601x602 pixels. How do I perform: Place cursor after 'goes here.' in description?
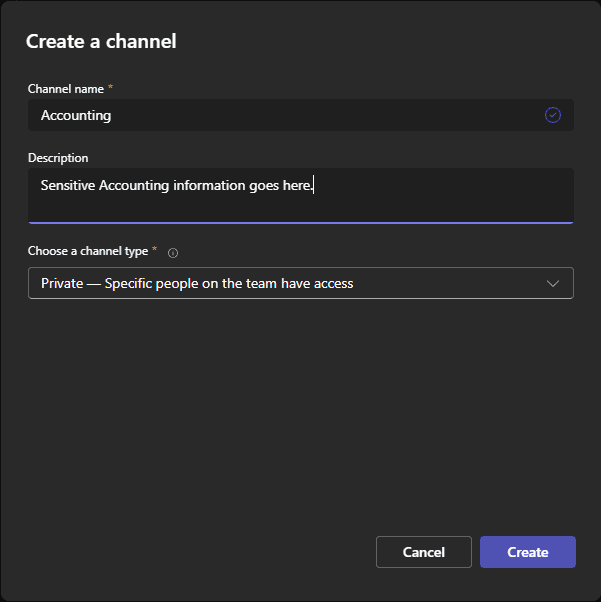click(x=315, y=185)
